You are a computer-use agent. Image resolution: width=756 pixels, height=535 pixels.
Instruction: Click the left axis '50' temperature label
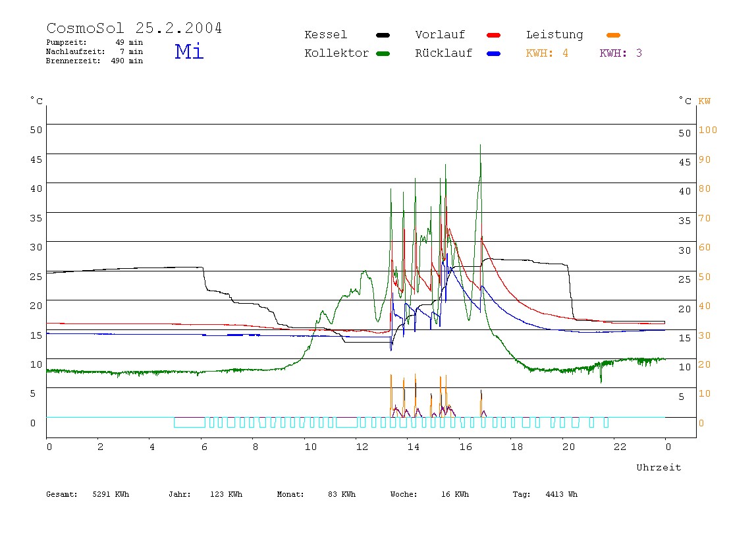(x=36, y=130)
